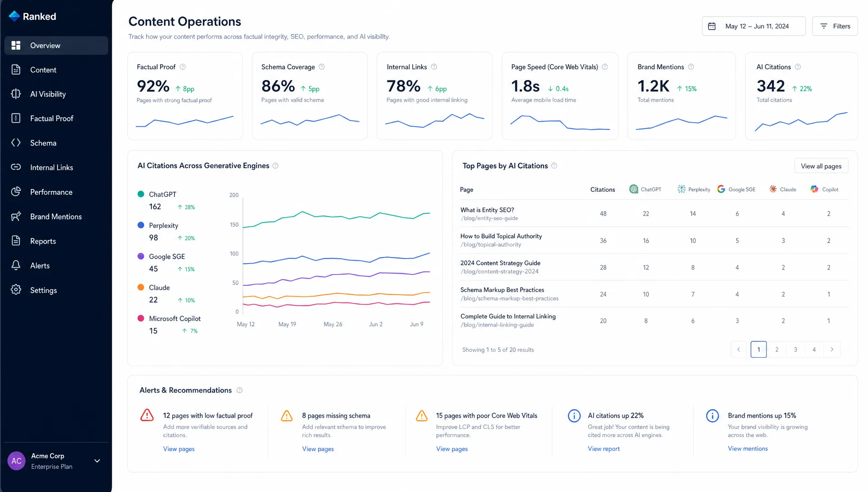The width and height of the screenshot is (868, 492).
Task: Click the /blog/entity-seo-guide URL text
Action: click(x=489, y=218)
